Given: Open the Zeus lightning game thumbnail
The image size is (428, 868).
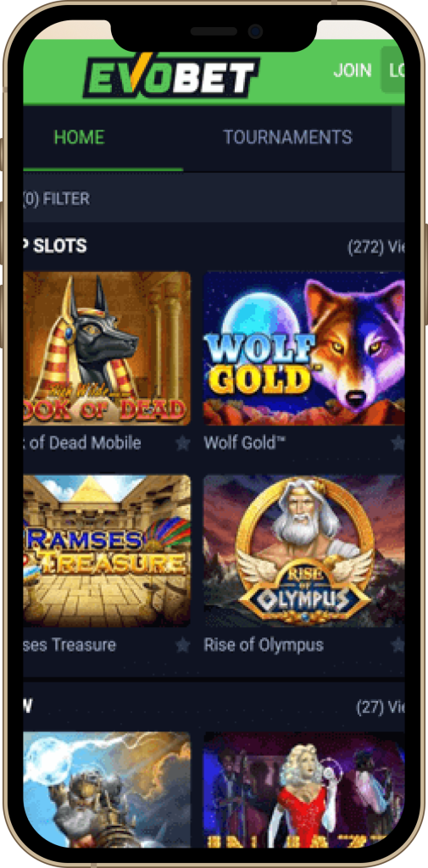Looking at the screenshot, I should tap(107, 790).
